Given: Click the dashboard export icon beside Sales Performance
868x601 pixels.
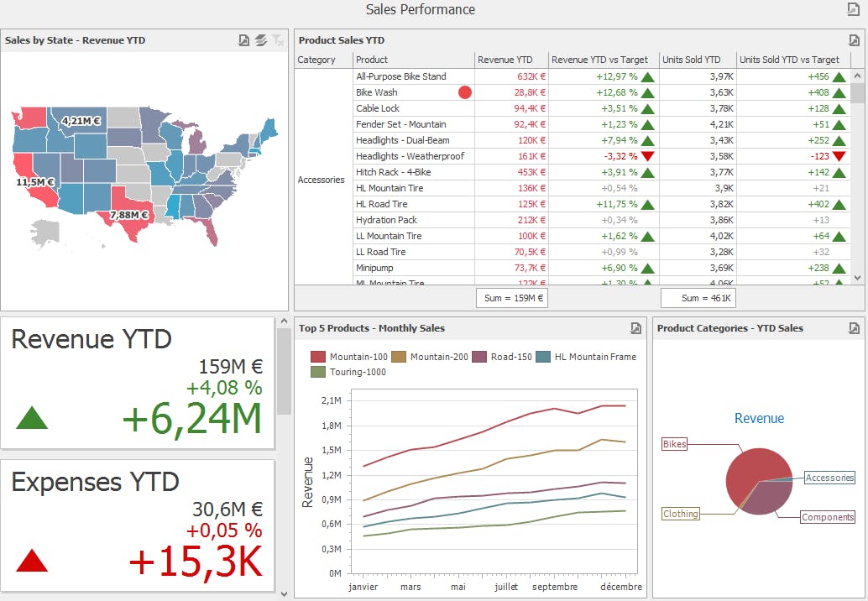Looking at the screenshot, I should pyautogui.click(x=853, y=9).
